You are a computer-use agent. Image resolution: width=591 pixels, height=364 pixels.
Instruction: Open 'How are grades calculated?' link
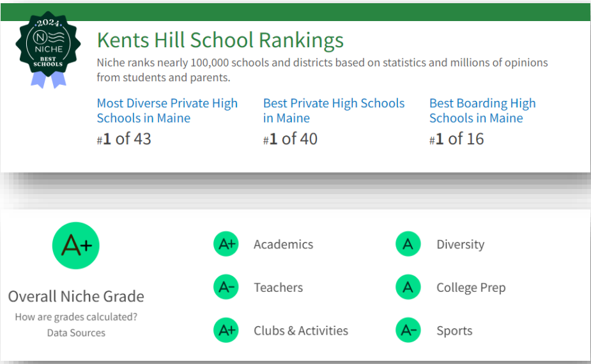[76, 317]
